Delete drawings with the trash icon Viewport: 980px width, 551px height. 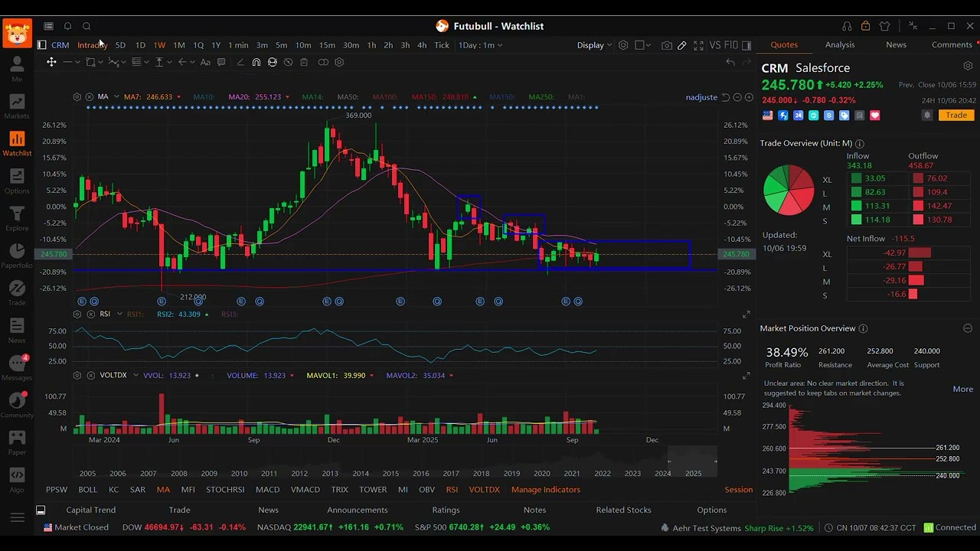pos(304,62)
